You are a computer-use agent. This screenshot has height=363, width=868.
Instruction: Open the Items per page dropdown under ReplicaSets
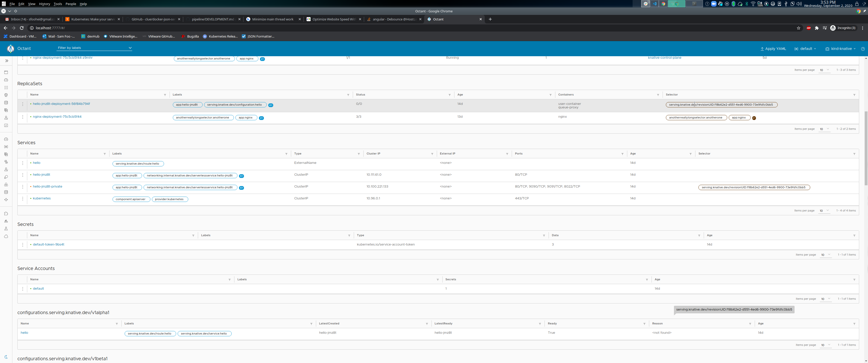coord(824,129)
